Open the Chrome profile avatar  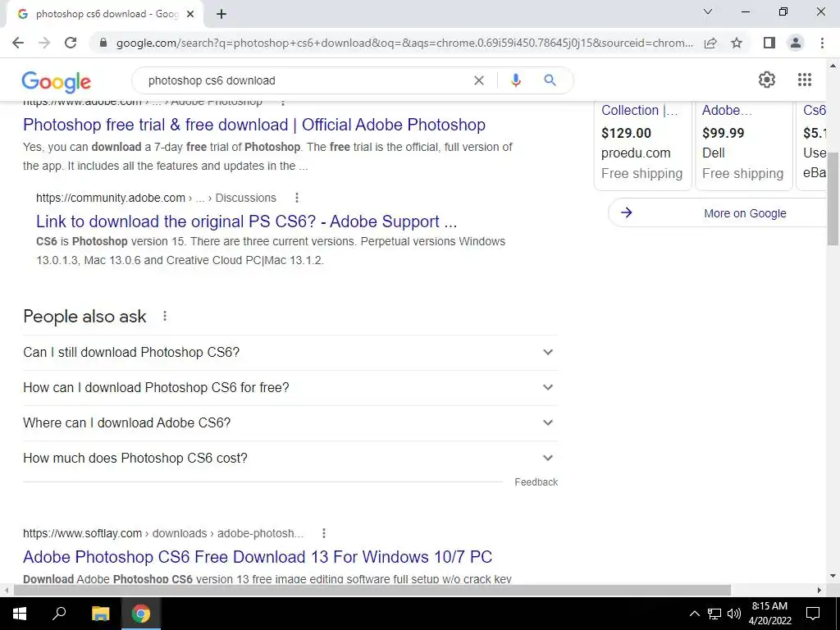click(x=796, y=43)
